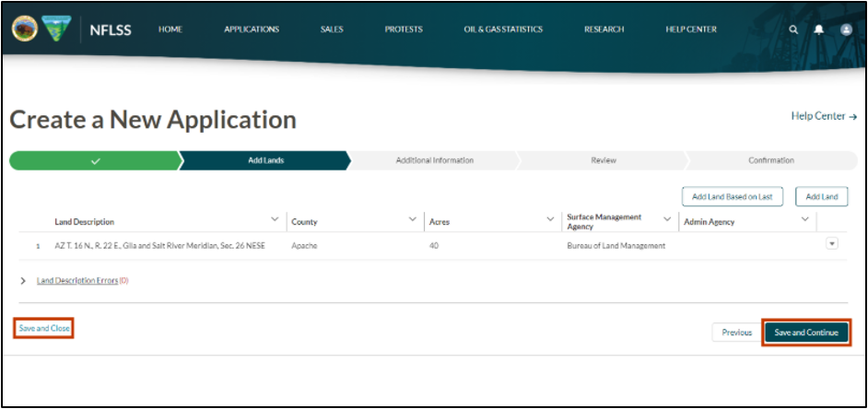The height and width of the screenshot is (409, 868).
Task: Open the RESEARCH menu item
Action: [x=604, y=29]
